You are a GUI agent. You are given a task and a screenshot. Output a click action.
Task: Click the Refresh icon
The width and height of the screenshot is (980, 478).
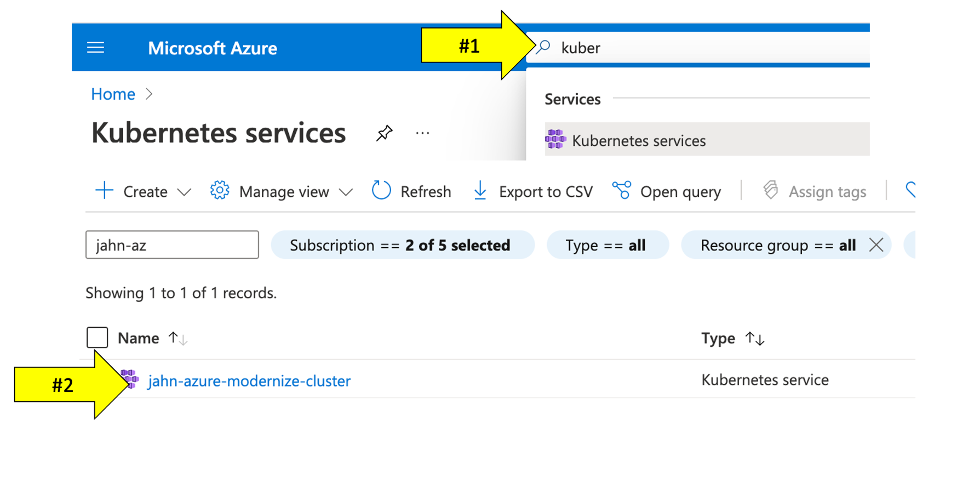pos(381,191)
